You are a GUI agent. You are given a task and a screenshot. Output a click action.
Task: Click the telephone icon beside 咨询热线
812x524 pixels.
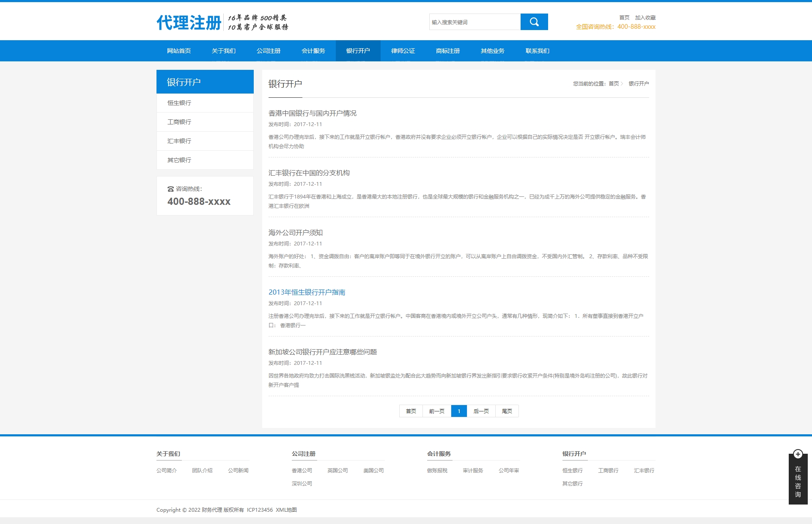click(x=170, y=189)
